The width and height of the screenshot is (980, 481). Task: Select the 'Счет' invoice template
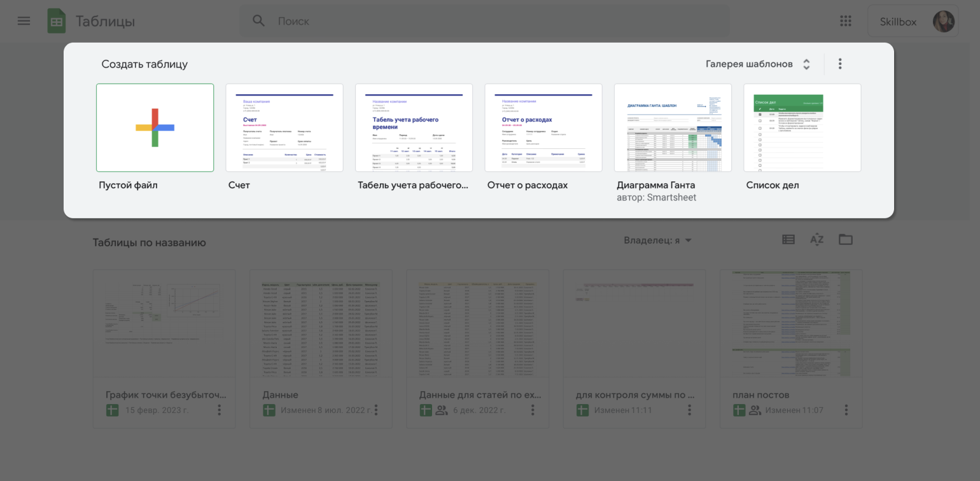pyautogui.click(x=284, y=128)
